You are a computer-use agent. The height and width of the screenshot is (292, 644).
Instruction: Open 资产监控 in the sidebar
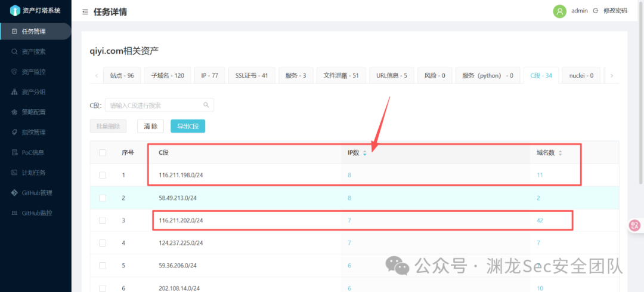pos(36,72)
